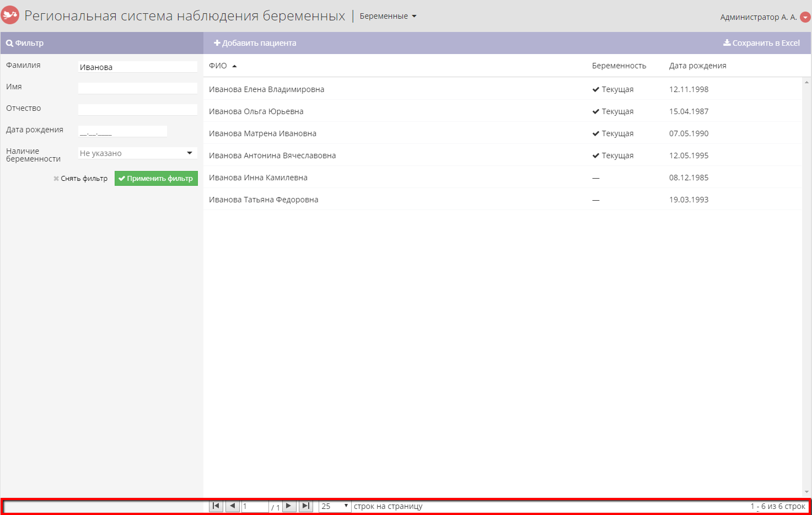This screenshot has width=812, height=515.
Task: Click the Дата рождения column header
Action: click(698, 66)
